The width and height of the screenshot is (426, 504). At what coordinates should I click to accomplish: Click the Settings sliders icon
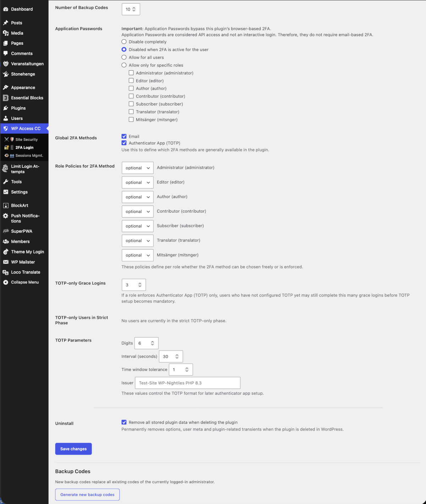[x=6, y=192]
